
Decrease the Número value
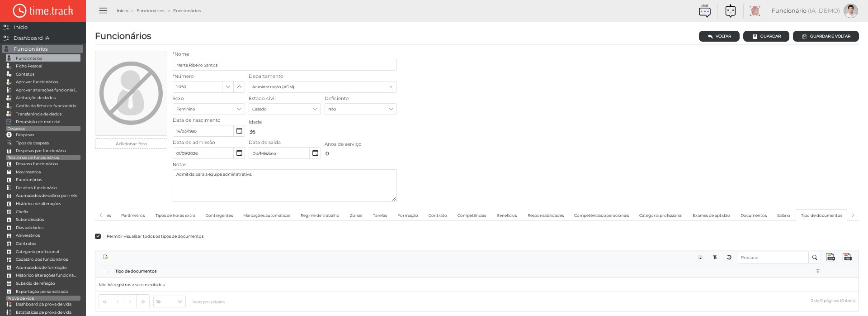point(228,87)
